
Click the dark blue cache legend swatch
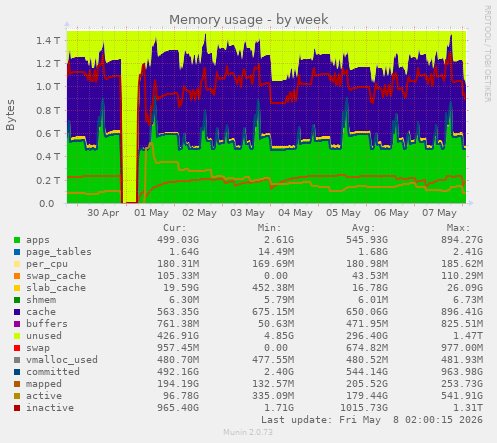[17, 312]
